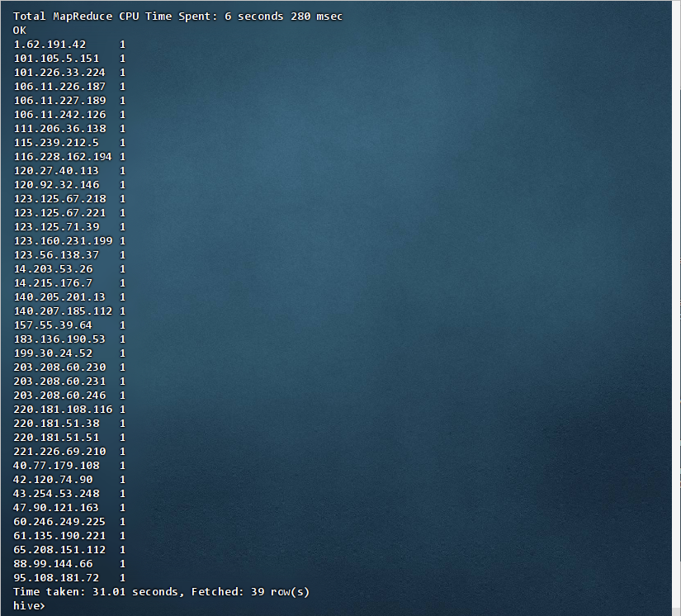Select IP address 14.203.53.26
The height and width of the screenshot is (616, 681).
point(54,269)
